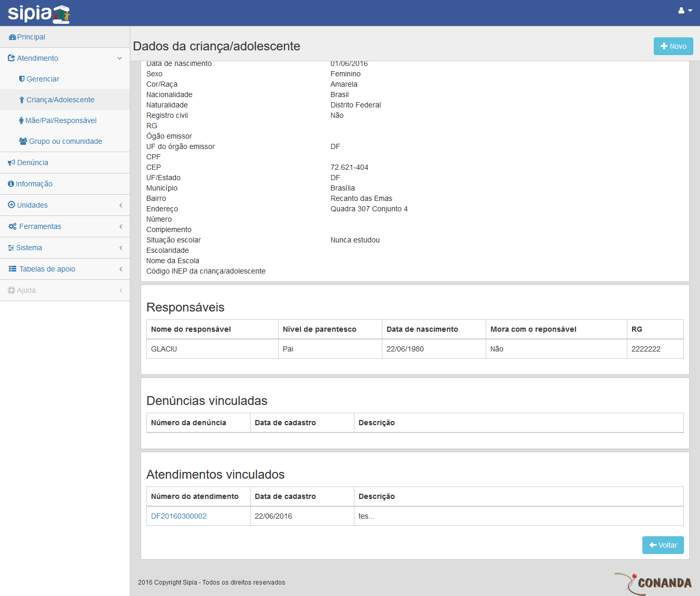
Task: Click the Mora com o reponsável header
Action: 556,329
